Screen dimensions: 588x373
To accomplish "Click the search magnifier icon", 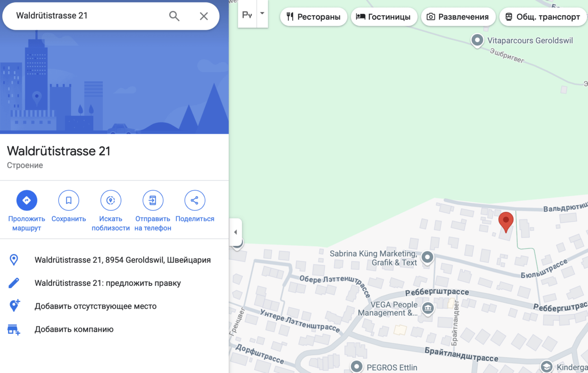I will (x=174, y=16).
